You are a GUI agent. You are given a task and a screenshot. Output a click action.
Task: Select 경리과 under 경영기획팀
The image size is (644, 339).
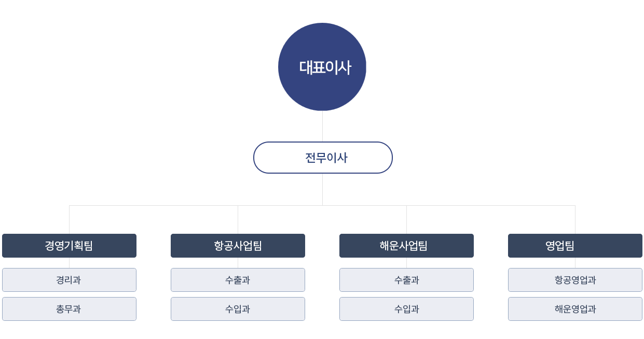[69, 280]
